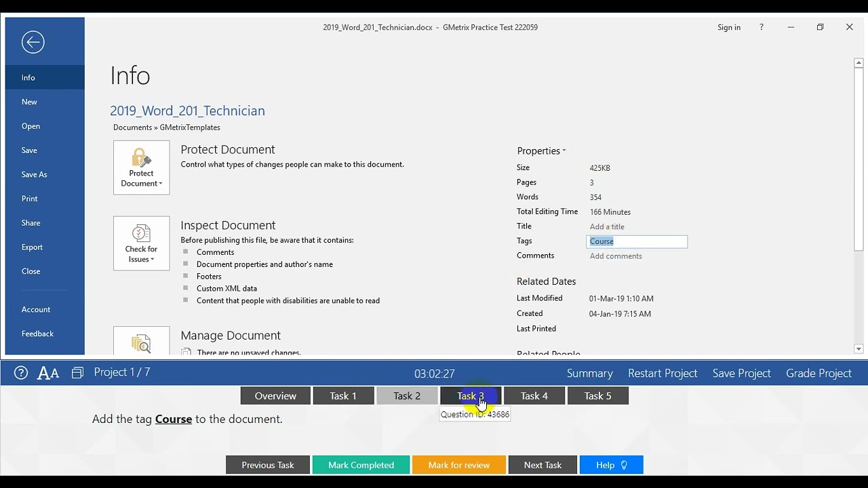
Task: Switch to Task 1 tab
Action: tap(343, 396)
